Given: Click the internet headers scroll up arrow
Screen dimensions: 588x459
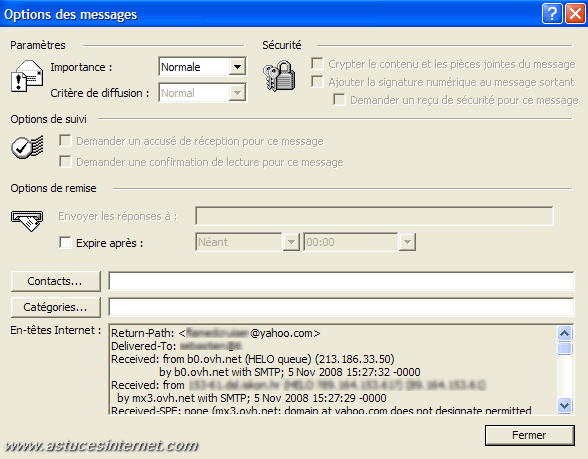Looking at the screenshot, I should [x=564, y=333].
